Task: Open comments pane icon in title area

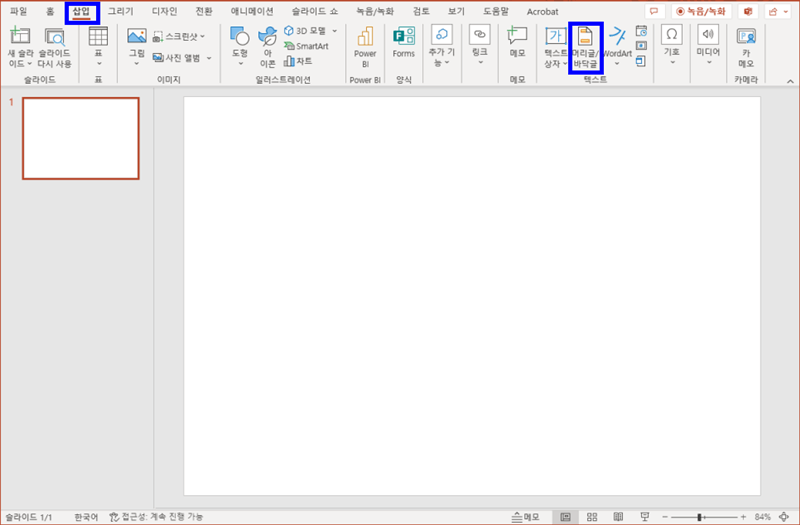Action: point(655,11)
